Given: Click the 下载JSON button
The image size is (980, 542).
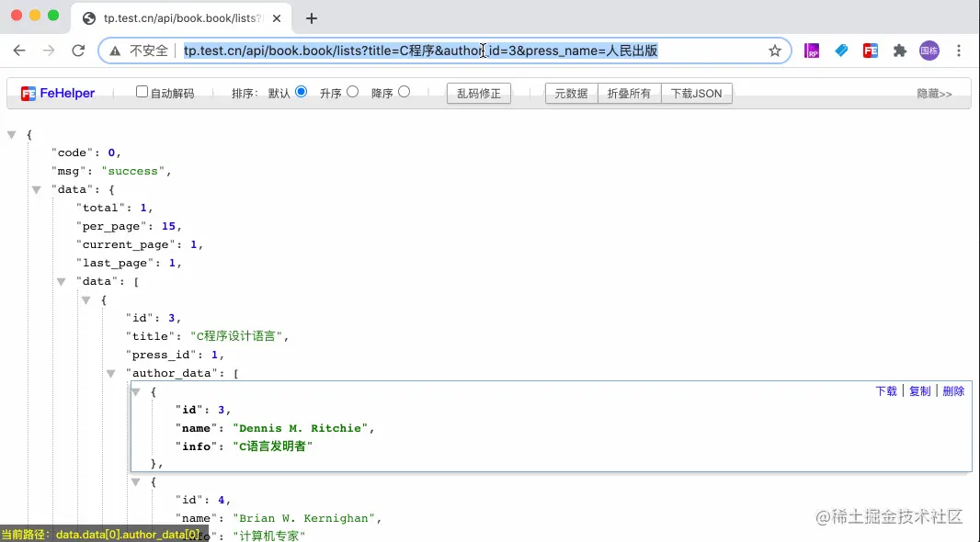Looking at the screenshot, I should click(697, 92).
